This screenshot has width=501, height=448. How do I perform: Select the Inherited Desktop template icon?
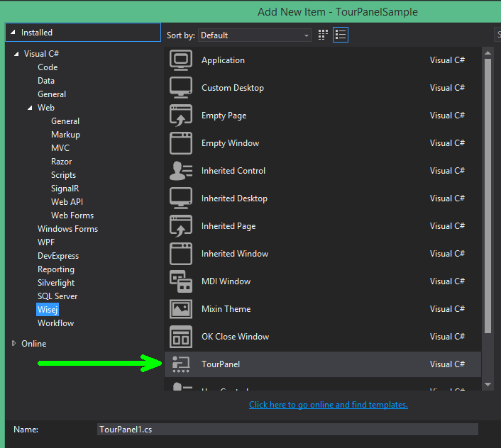pos(181,198)
